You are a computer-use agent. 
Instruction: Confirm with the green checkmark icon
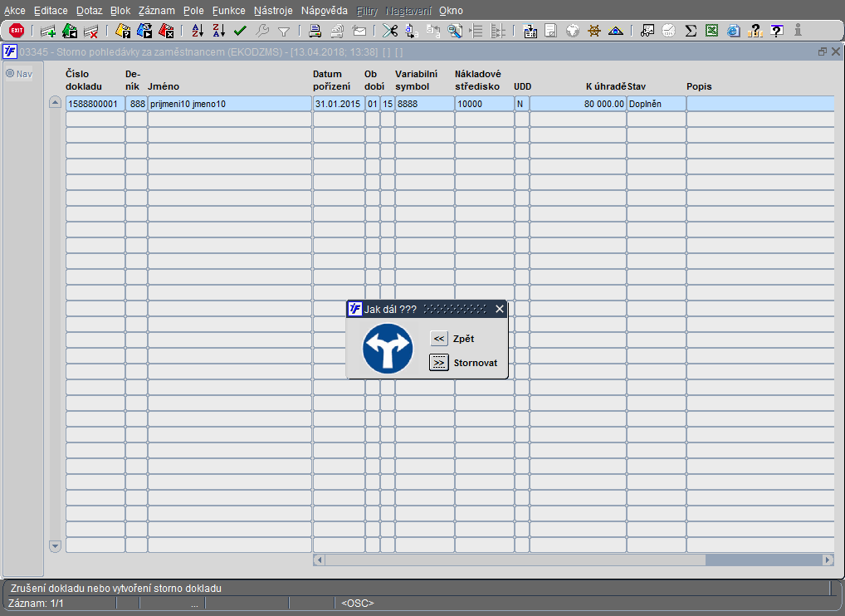pos(240,31)
